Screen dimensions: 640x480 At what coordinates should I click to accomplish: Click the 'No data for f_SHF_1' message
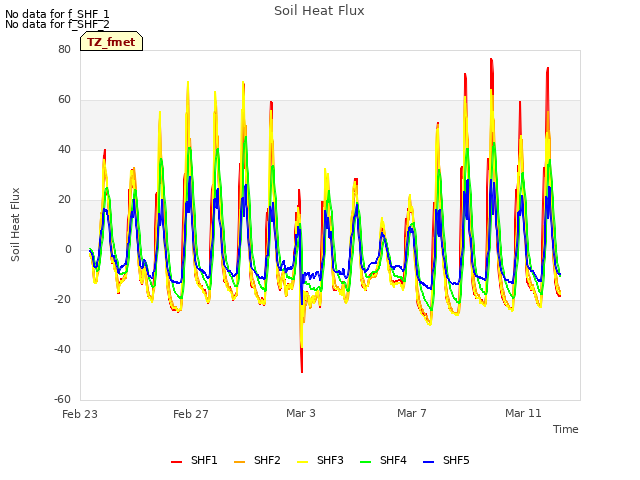[57, 14]
